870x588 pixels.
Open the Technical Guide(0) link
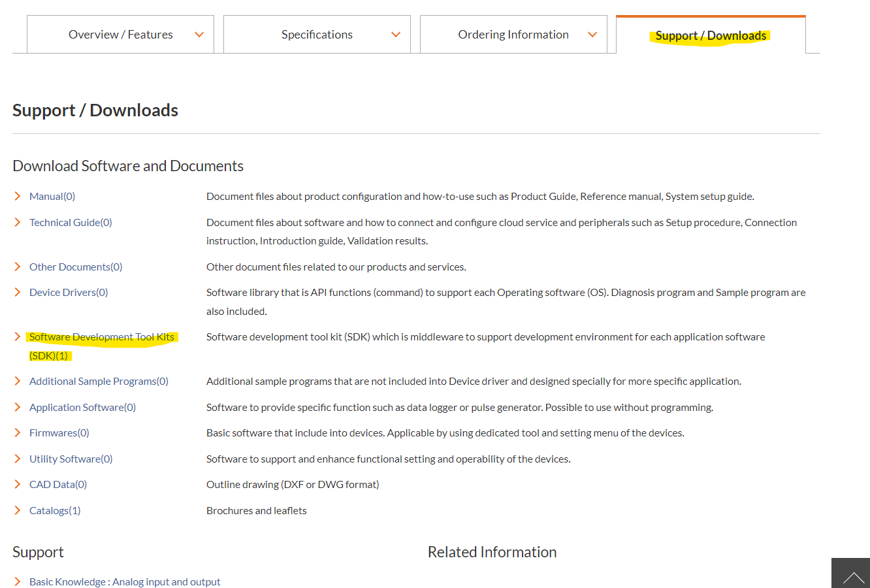[71, 222]
